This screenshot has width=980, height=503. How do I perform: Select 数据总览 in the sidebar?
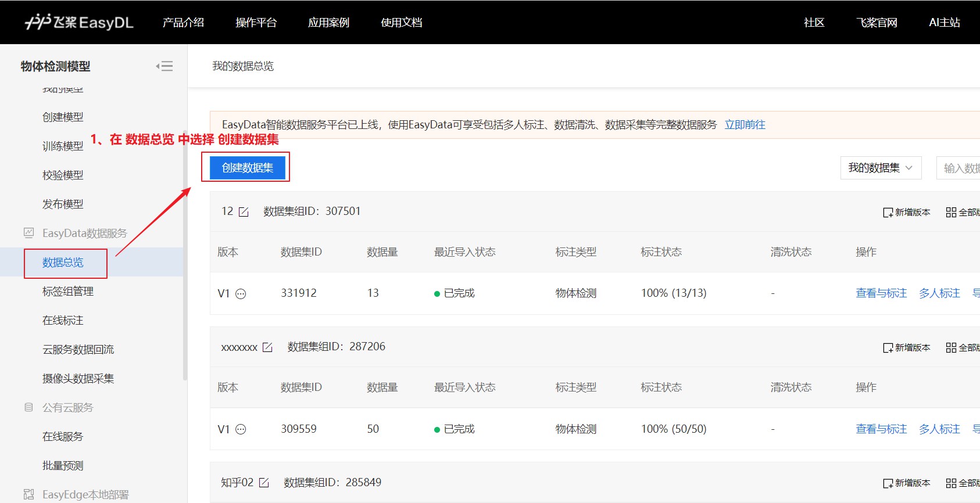pos(63,263)
